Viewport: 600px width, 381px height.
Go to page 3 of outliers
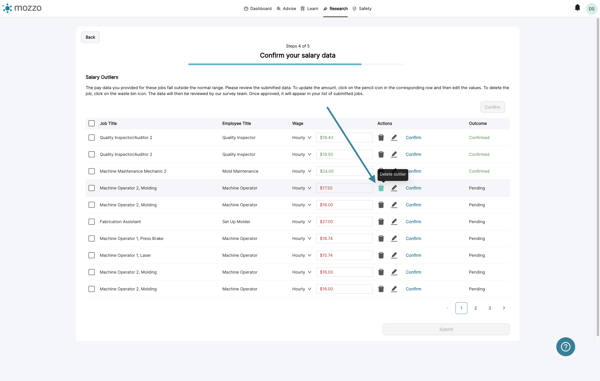pyautogui.click(x=489, y=308)
